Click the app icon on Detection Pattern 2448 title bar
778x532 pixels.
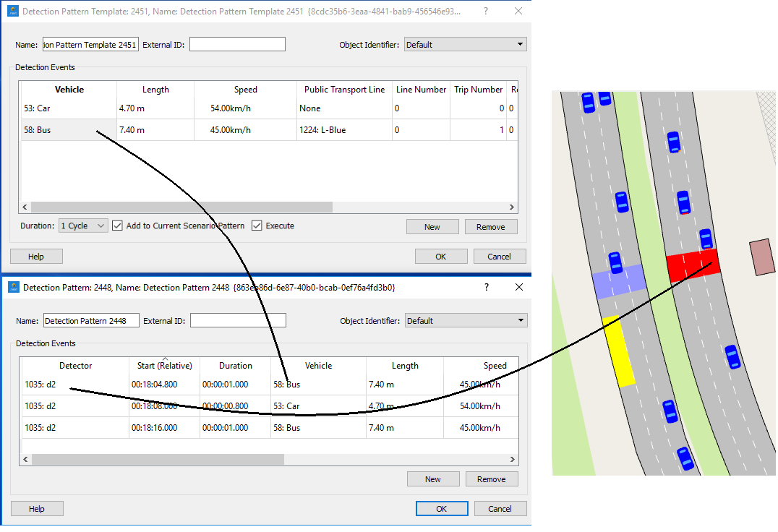point(14,287)
